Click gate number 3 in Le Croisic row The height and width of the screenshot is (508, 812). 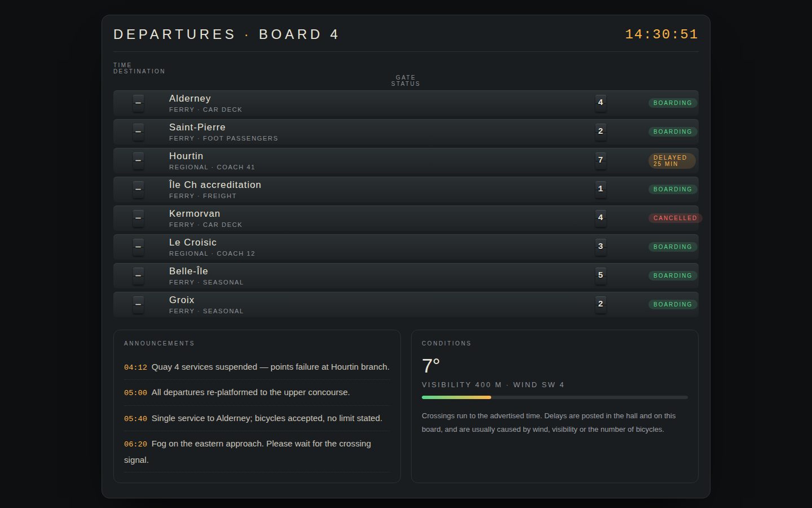point(601,247)
